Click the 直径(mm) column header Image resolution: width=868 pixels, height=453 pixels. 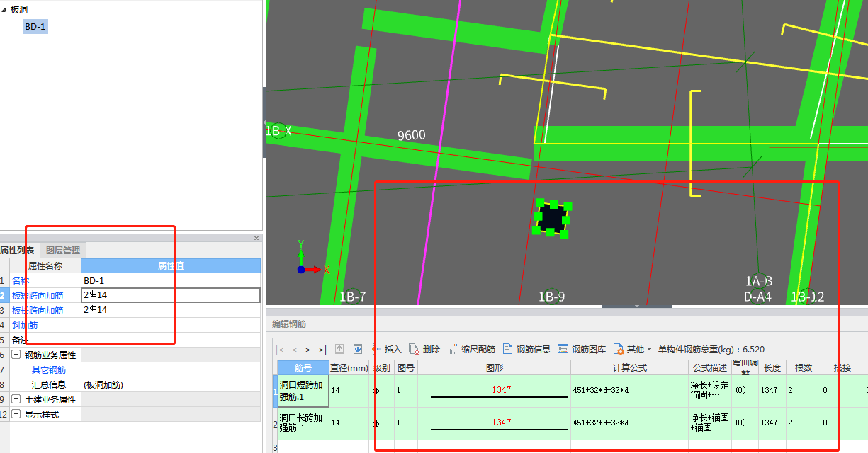coord(349,367)
